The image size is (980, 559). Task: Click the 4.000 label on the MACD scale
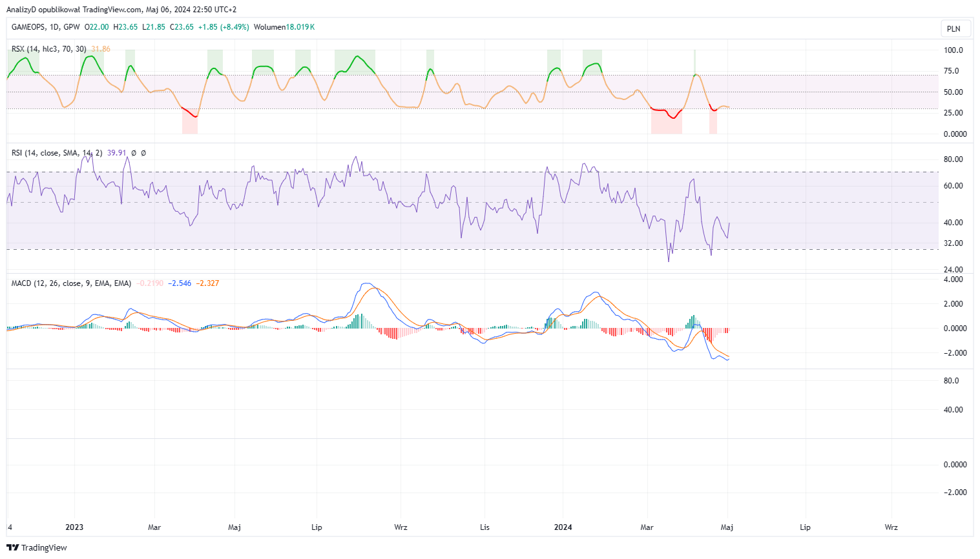[x=954, y=279]
